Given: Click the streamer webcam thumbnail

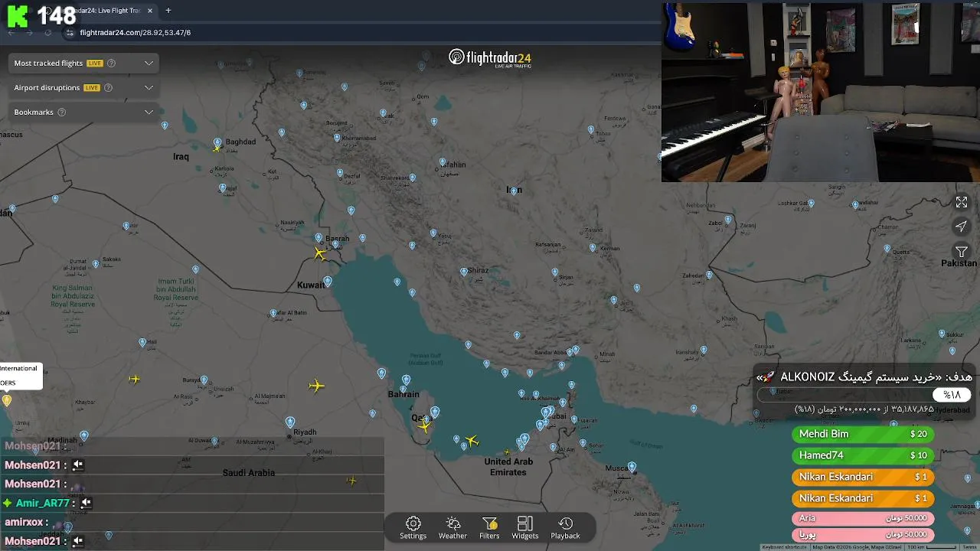Looking at the screenshot, I should [x=821, y=92].
